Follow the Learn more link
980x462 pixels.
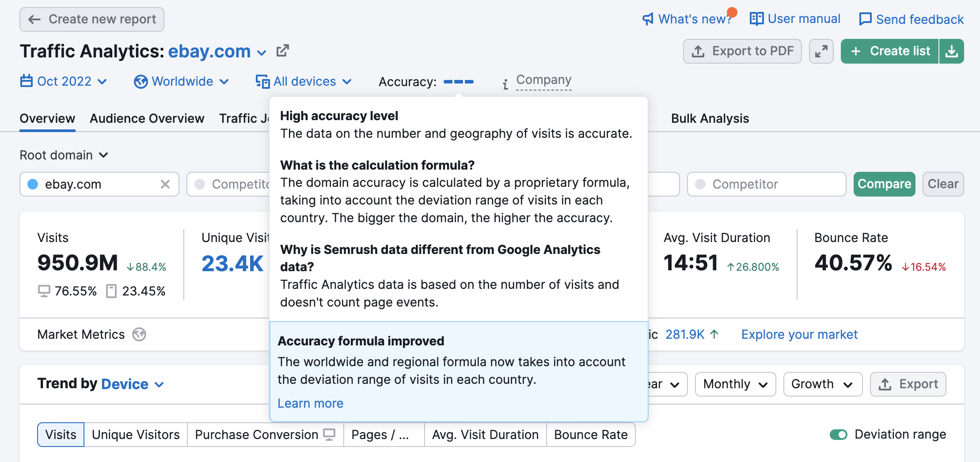click(x=310, y=403)
